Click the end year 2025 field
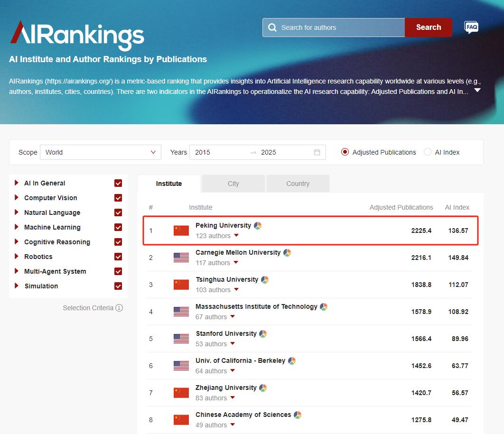This screenshot has width=504, height=434. (x=284, y=152)
